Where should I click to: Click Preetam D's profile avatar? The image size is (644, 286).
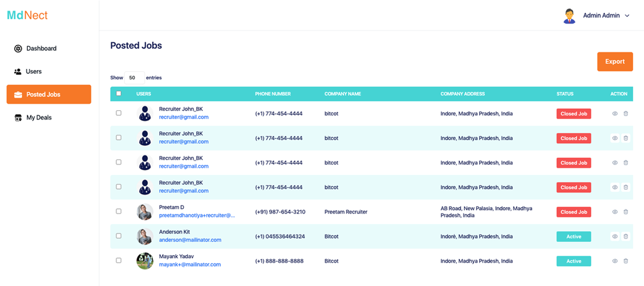click(145, 211)
